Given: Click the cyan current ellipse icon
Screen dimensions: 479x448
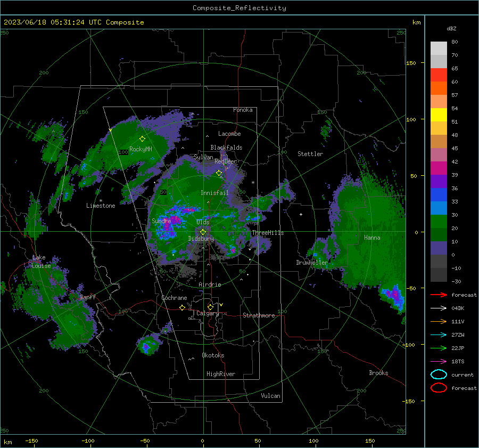Looking at the screenshot, I should tap(439, 374).
